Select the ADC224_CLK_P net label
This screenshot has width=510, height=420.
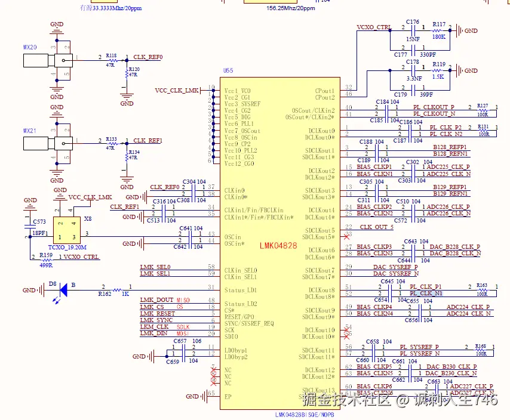pyautogui.click(x=468, y=307)
